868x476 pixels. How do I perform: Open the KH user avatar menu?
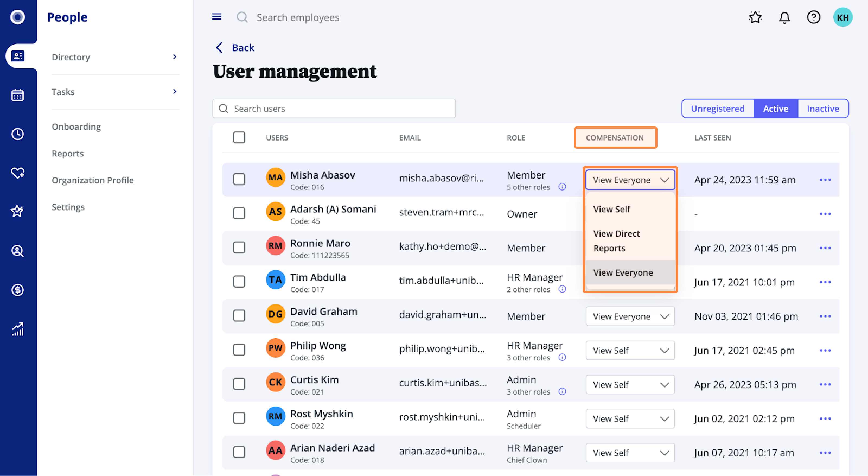(x=843, y=17)
